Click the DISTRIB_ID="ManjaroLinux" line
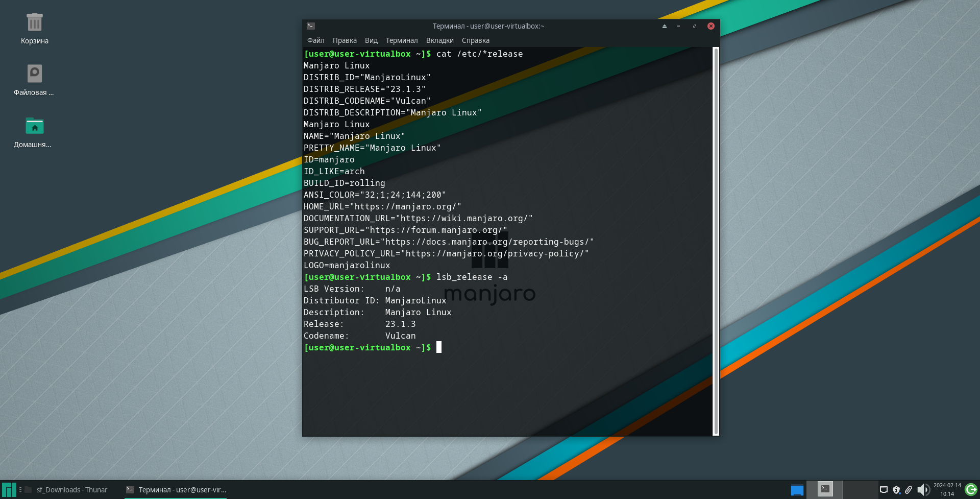The image size is (980, 499). (x=367, y=78)
